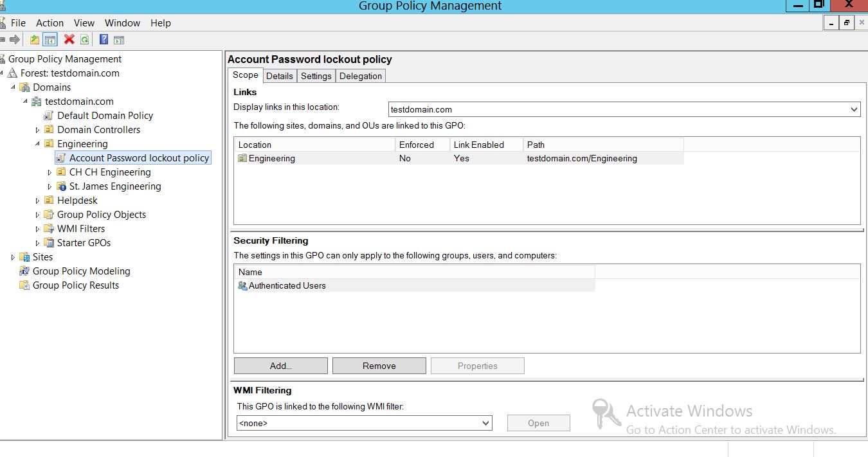The image size is (868, 457).
Task: Click the Default Domain Policy GPO icon
Action: pyautogui.click(x=49, y=116)
